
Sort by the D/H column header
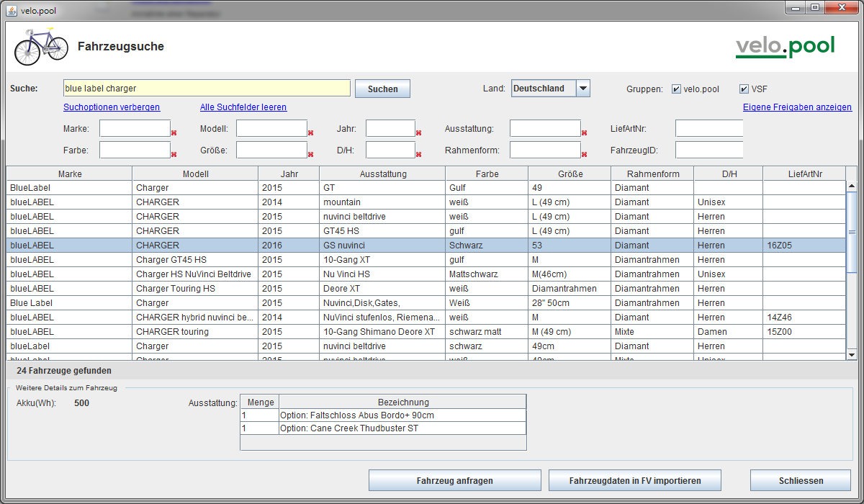pos(728,174)
